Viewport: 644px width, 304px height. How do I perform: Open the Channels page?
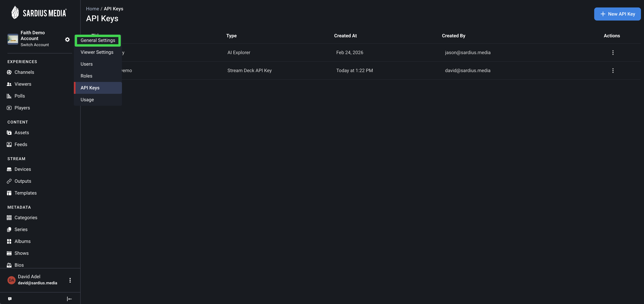(x=24, y=72)
